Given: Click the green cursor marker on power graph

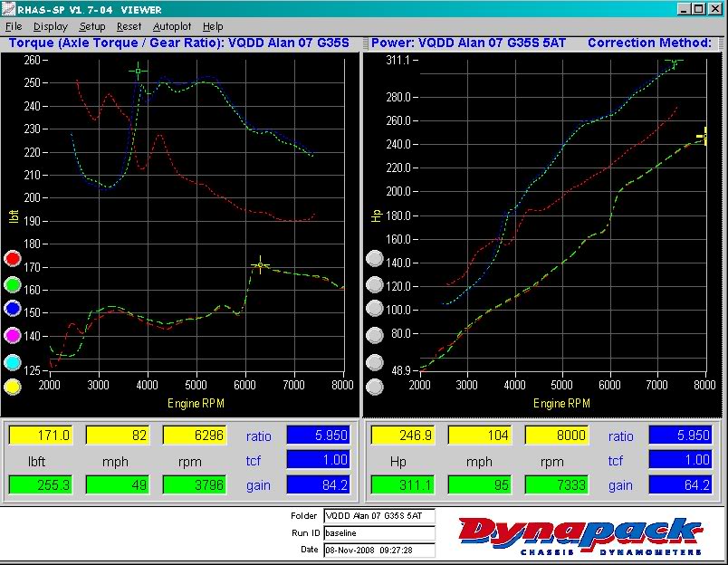Looking at the screenshot, I should 674,62.
